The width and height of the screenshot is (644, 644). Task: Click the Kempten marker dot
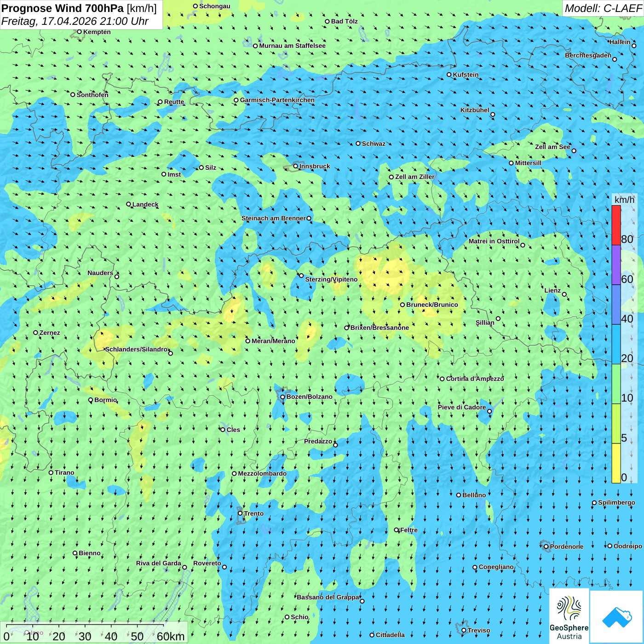point(79,32)
